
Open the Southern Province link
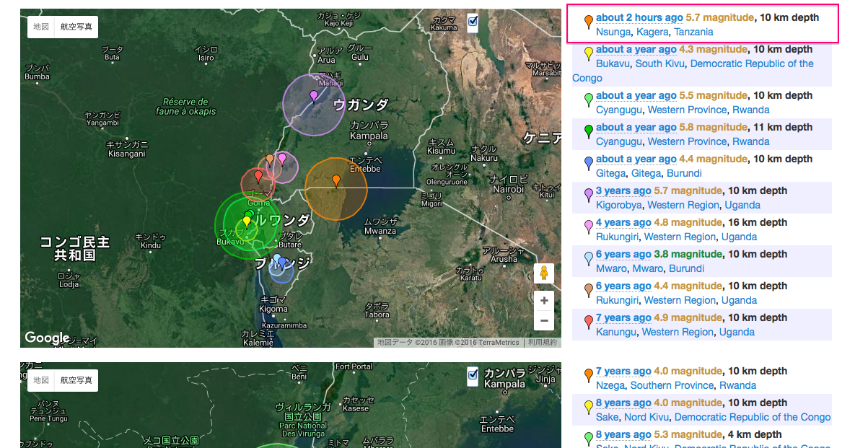tap(672, 385)
